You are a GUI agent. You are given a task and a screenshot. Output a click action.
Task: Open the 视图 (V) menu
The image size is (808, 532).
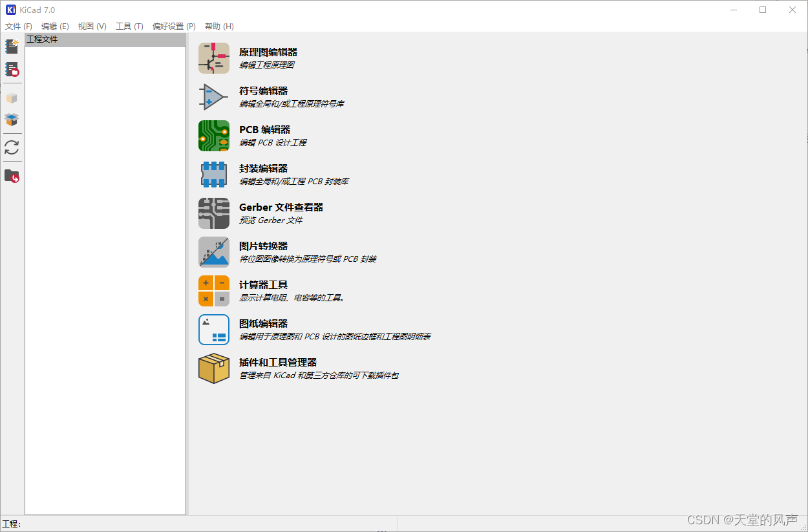pos(92,27)
